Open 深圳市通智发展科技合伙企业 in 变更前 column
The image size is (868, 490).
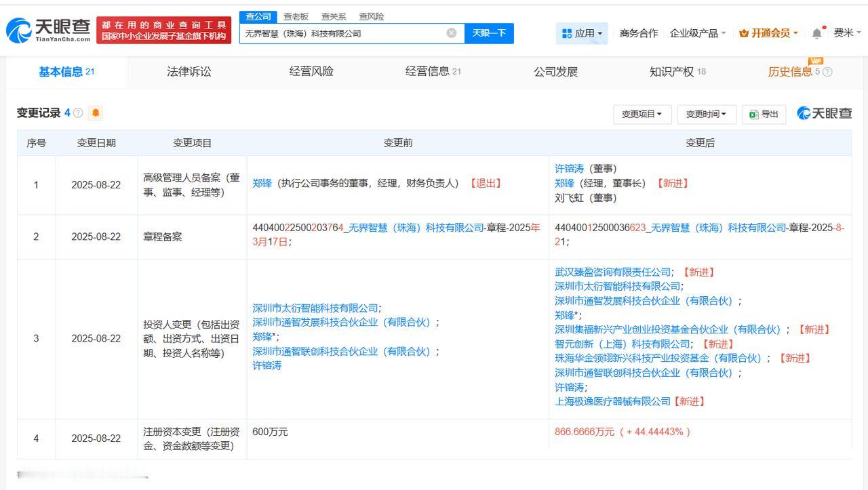click(342, 322)
